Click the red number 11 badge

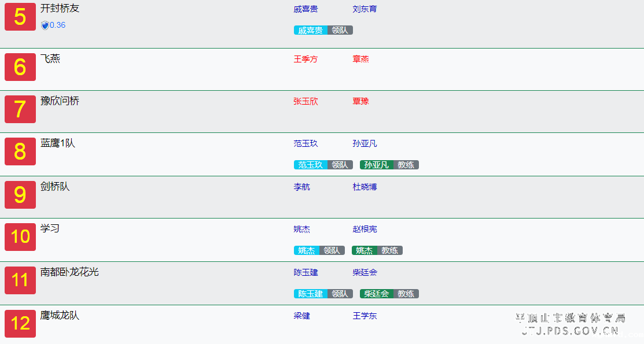point(20,280)
